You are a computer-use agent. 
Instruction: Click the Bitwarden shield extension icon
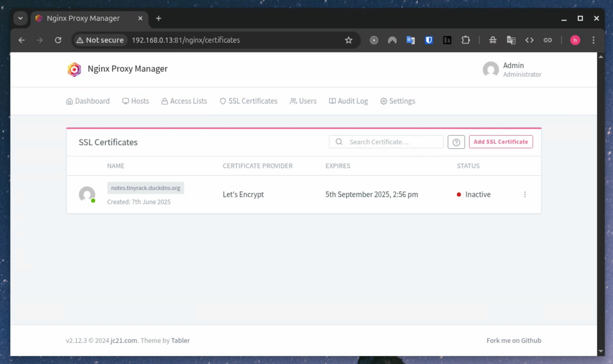point(429,40)
